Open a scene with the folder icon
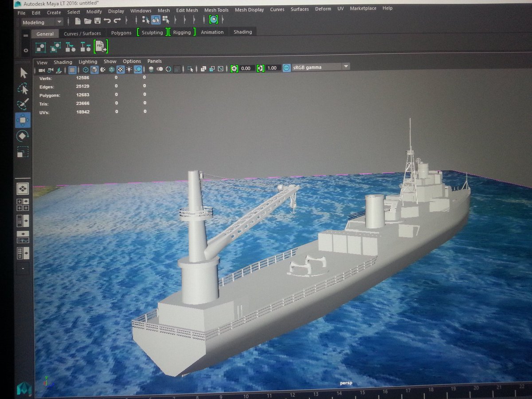The width and height of the screenshot is (532, 399). (x=88, y=20)
